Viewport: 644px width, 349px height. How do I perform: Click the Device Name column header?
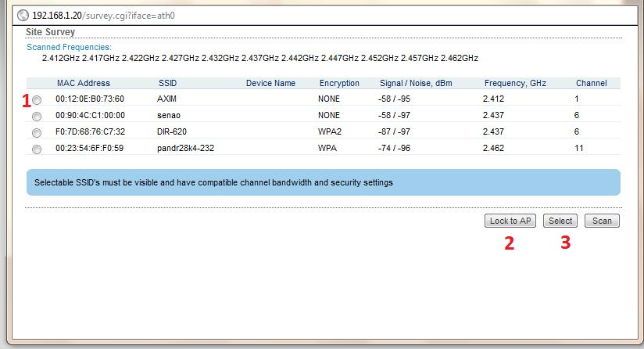(270, 83)
